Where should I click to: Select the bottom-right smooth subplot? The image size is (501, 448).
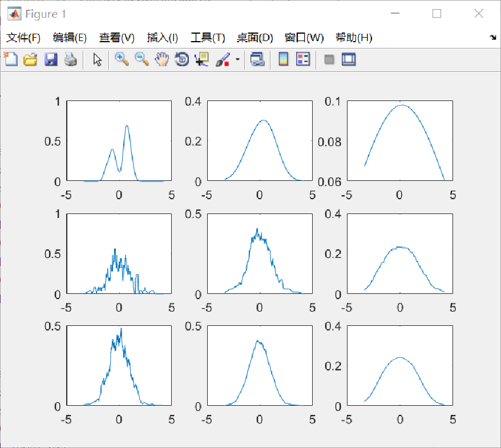pyautogui.click(x=400, y=366)
